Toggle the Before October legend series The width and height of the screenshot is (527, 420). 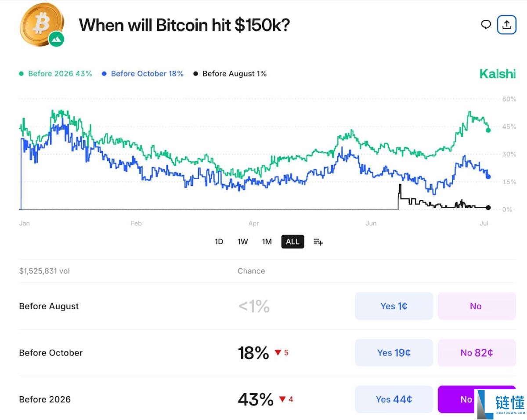point(143,74)
